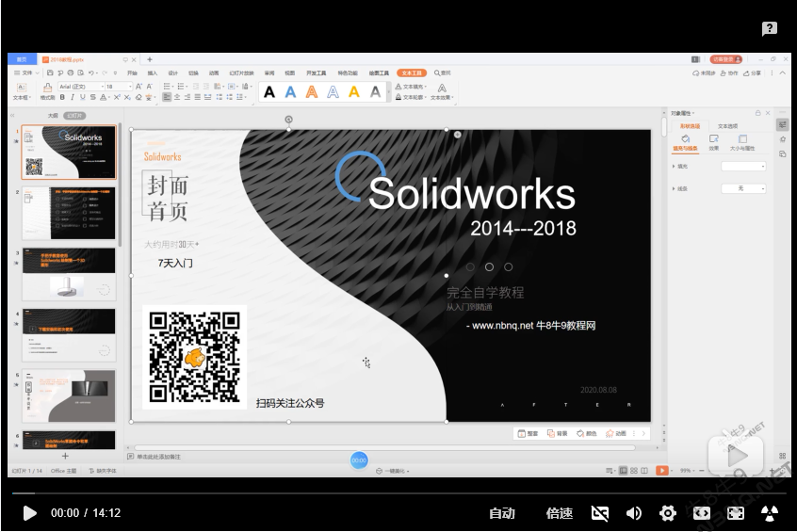Click the radiation-symbol icon in player
Image resolution: width=797 pixels, height=532 pixels.
click(x=770, y=513)
